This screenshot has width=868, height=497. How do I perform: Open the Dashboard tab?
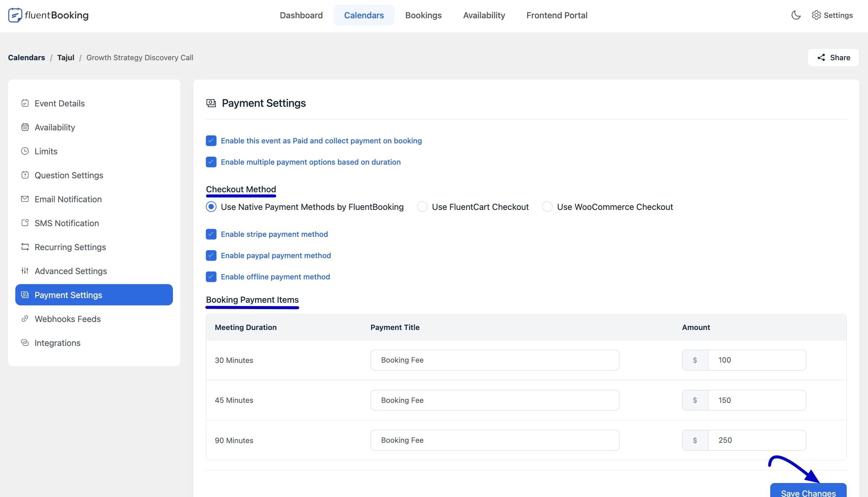tap(301, 15)
